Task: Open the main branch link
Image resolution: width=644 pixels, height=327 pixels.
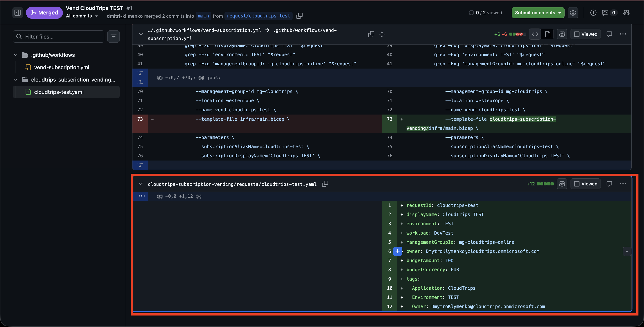Action: point(203,16)
